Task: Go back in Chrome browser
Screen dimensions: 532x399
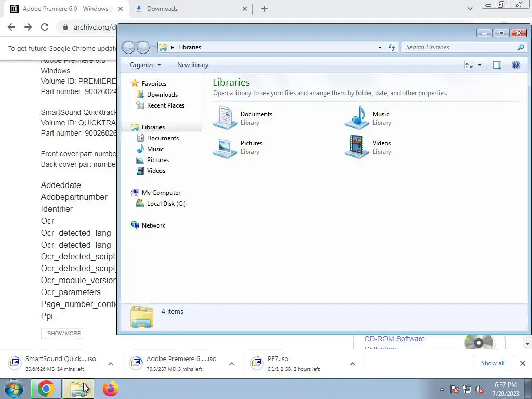Action: pos(11,27)
